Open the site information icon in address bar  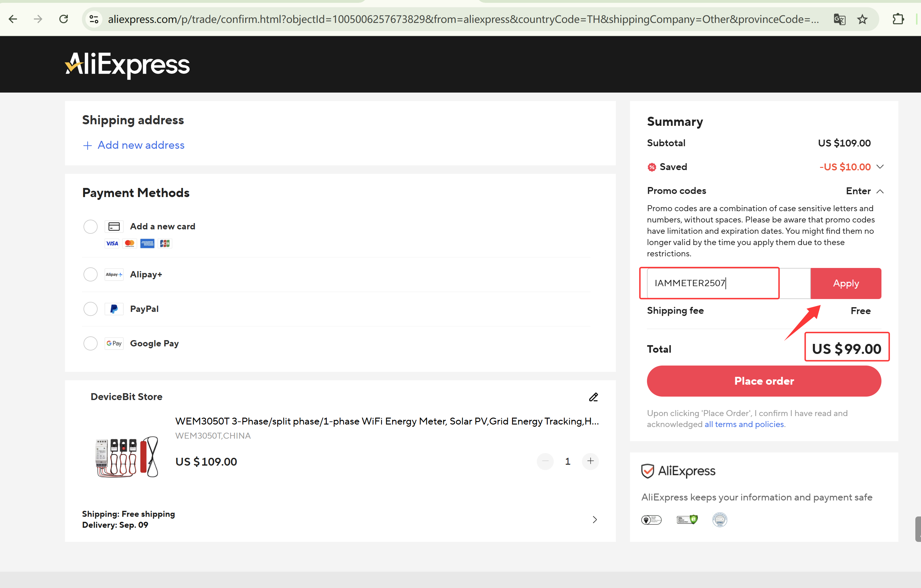click(x=94, y=19)
